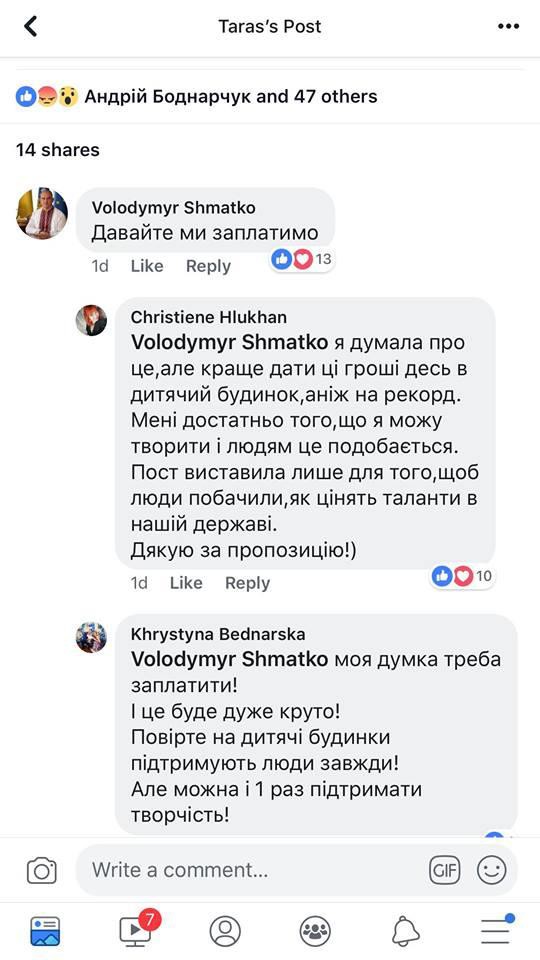The height and width of the screenshot is (960, 540).
Task: Open the Watch video tab with badge
Action: click(136, 930)
